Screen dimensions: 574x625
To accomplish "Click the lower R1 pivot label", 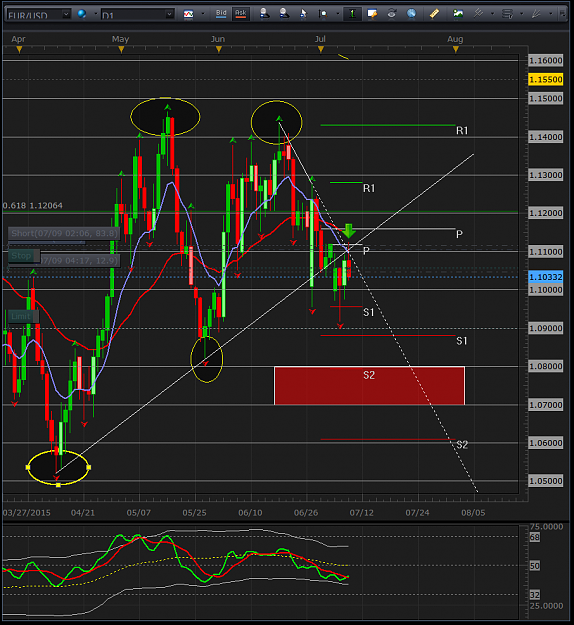I will (x=369, y=188).
